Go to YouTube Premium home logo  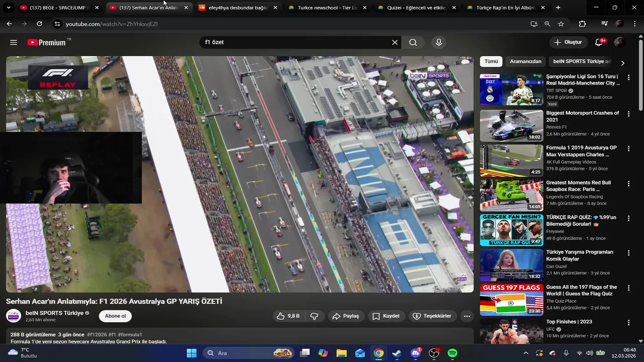(x=46, y=43)
